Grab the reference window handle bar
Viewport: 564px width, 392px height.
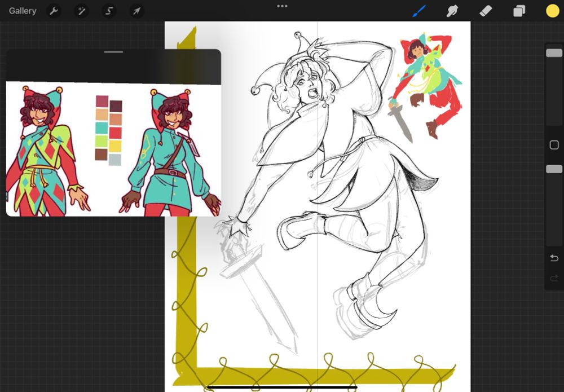114,52
